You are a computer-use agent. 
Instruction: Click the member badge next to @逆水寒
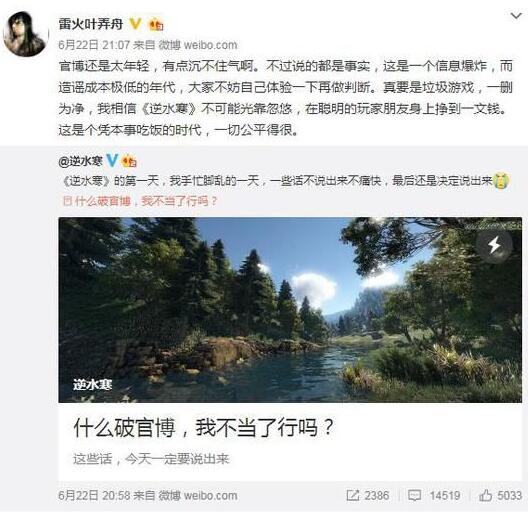(129, 161)
